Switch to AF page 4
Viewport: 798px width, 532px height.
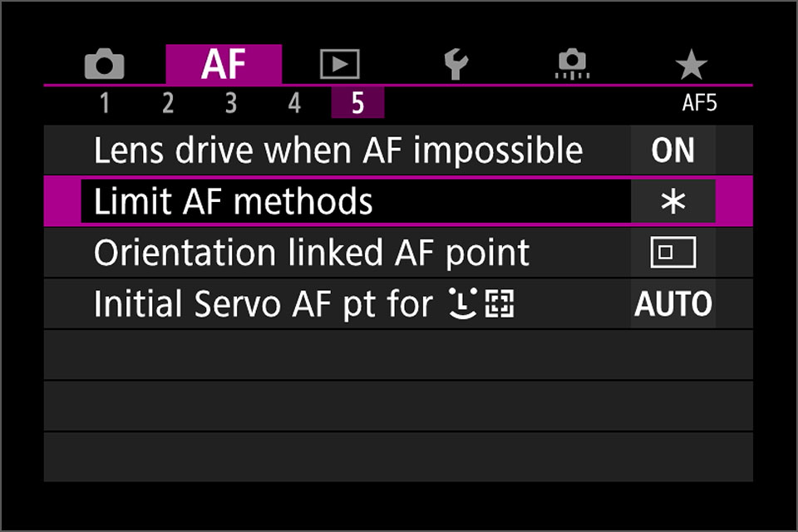point(294,103)
